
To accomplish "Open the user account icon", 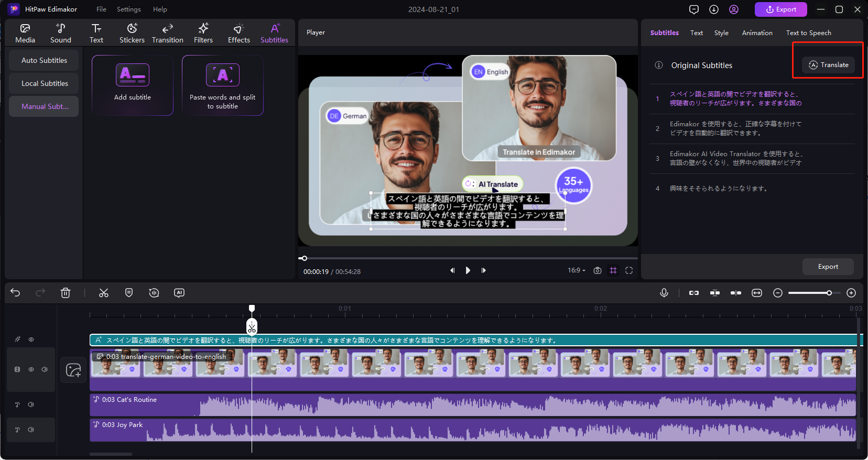I will [x=734, y=9].
